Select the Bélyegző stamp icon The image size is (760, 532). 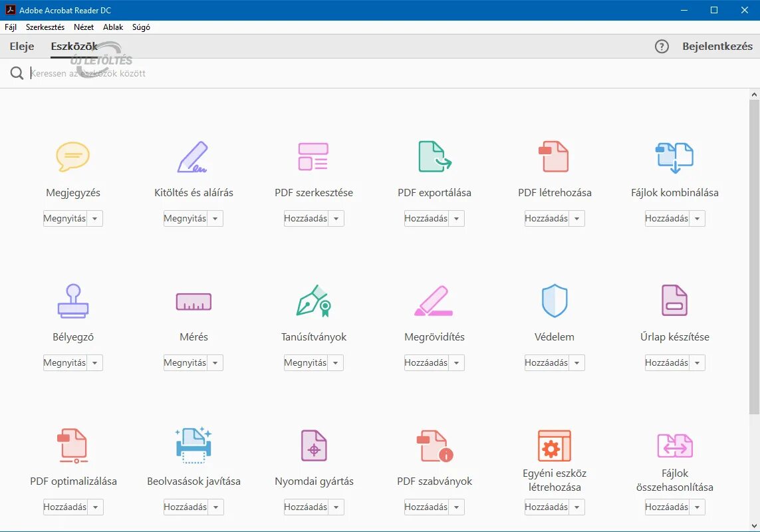point(73,301)
